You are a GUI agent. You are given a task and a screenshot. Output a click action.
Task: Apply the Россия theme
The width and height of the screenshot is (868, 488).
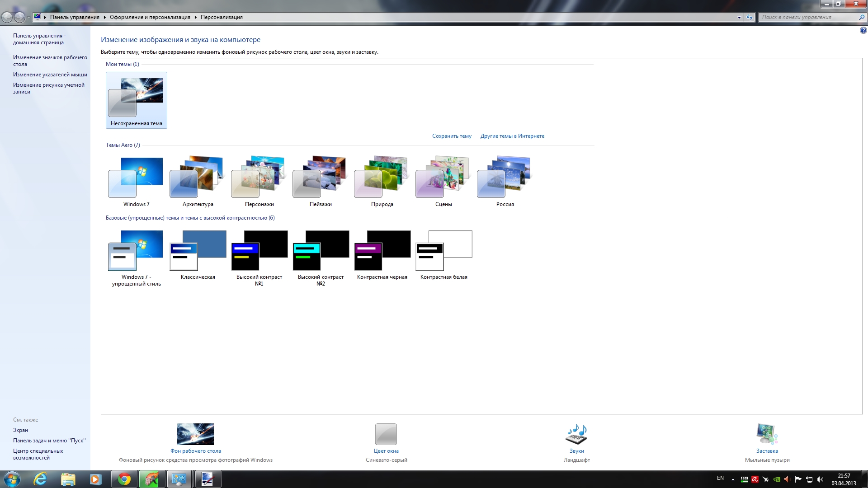(505, 181)
